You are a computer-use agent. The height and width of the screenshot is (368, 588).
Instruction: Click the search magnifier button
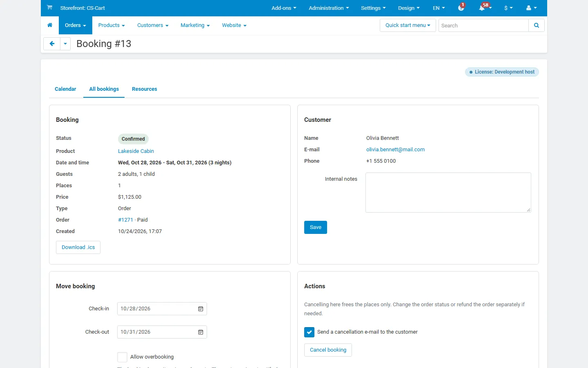pos(537,25)
